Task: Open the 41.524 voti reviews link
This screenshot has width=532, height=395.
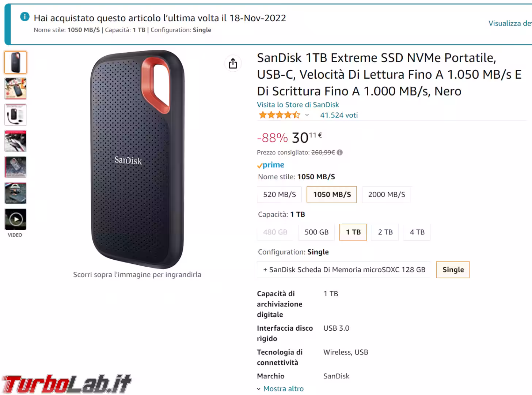Action: click(x=339, y=115)
